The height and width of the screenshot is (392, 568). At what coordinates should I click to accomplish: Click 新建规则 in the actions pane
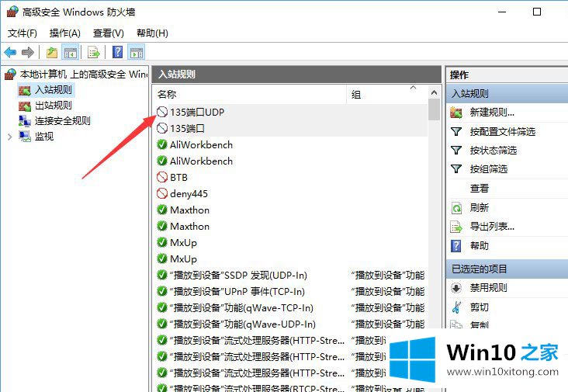click(x=492, y=113)
